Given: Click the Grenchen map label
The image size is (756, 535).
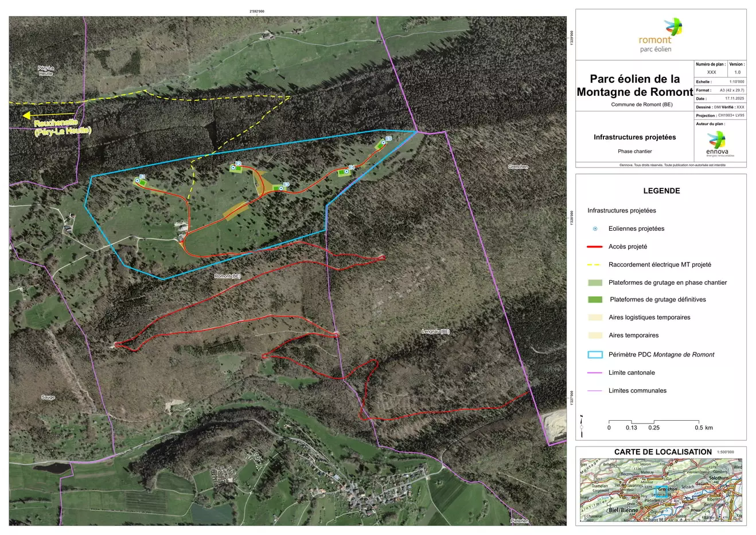Looking at the screenshot, I should click(518, 166).
